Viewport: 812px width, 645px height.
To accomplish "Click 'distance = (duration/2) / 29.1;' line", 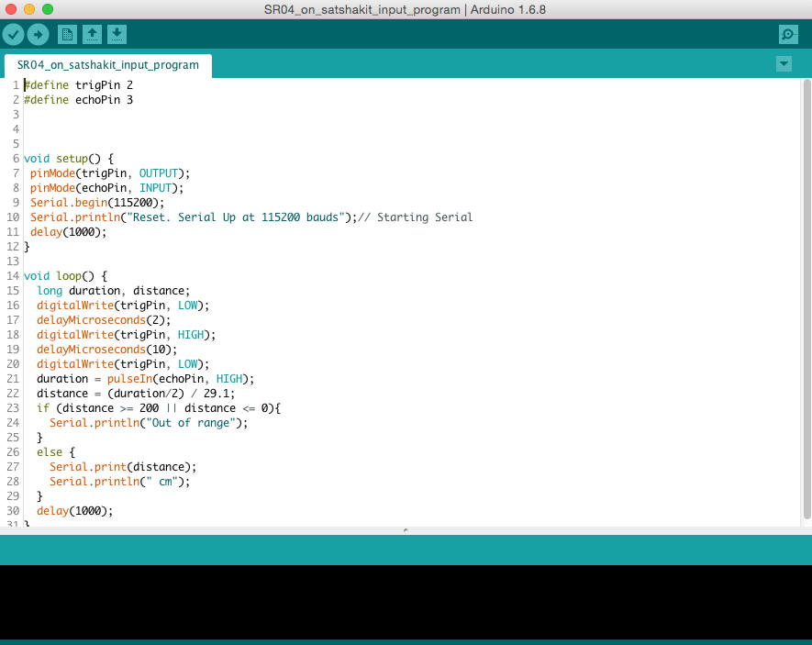I will [136, 394].
